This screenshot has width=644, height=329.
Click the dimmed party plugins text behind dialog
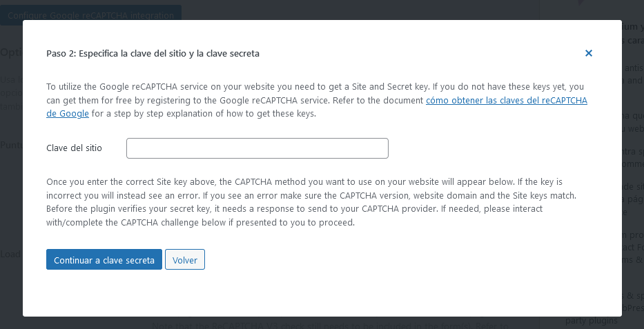click(x=592, y=321)
